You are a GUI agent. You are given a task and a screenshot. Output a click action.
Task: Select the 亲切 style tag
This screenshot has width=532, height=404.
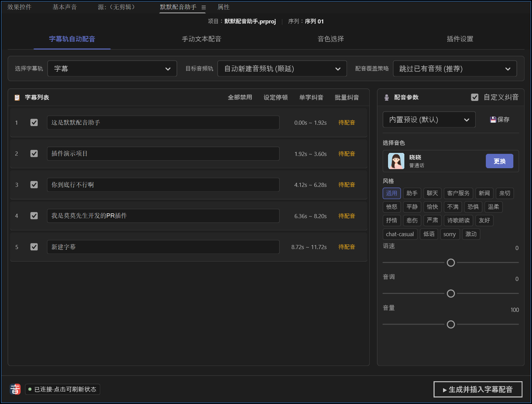505,193
